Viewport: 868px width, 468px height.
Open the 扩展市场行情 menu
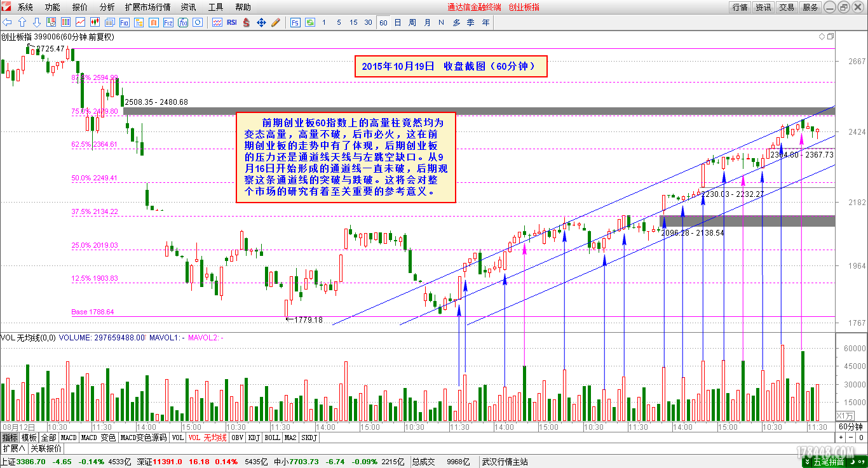coord(148,7)
